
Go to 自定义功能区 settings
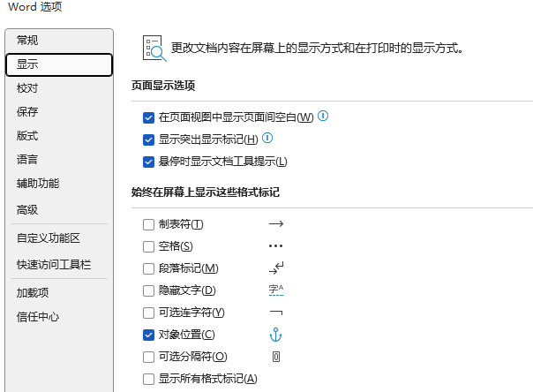pyautogui.click(x=49, y=237)
